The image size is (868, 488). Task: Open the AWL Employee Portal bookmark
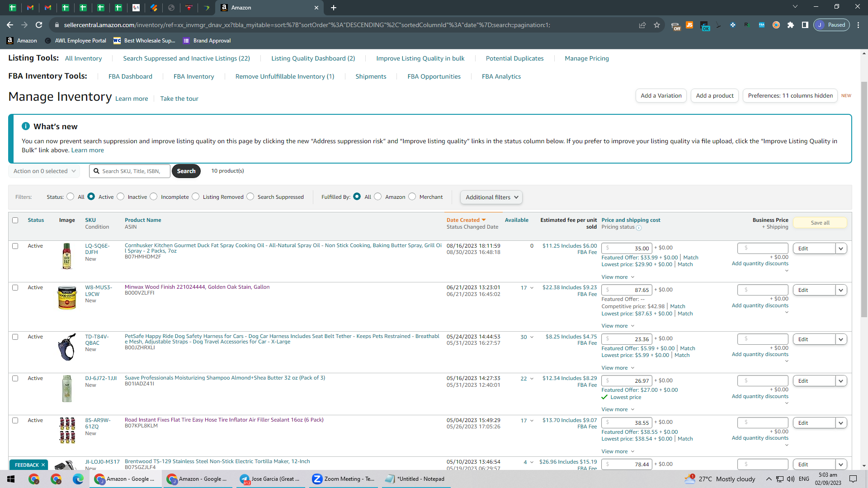pos(75,41)
